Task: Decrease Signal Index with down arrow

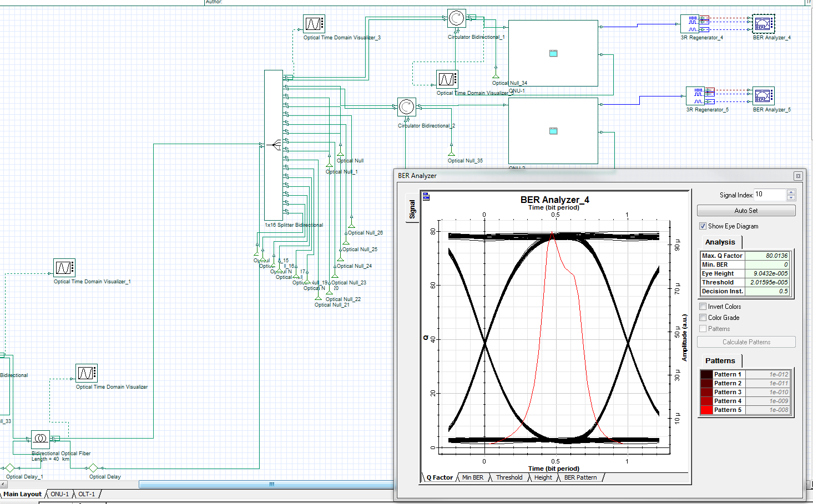Action: (791, 197)
